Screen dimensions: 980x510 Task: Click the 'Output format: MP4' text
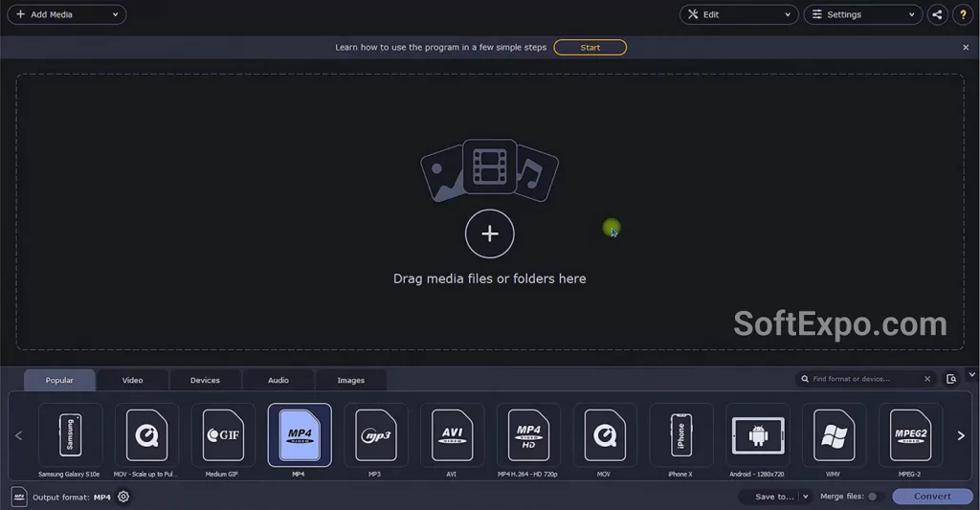click(x=71, y=498)
